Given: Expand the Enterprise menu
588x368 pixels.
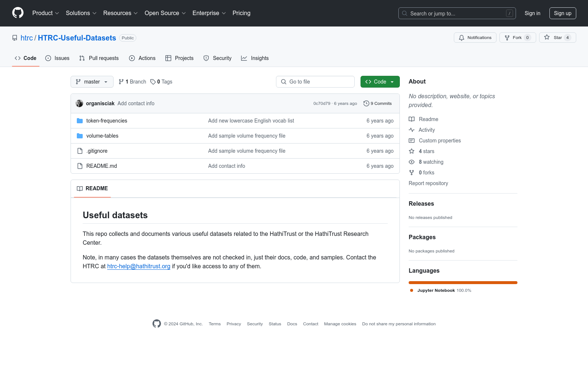Looking at the screenshot, I should point(209,13).
